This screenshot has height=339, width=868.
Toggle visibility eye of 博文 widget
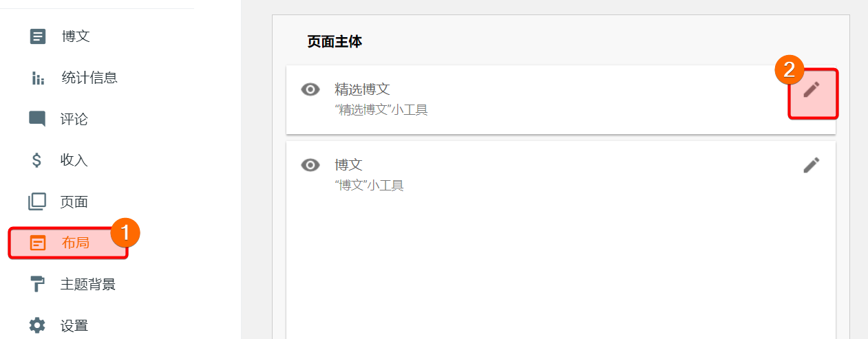click(x=311, y=165)
